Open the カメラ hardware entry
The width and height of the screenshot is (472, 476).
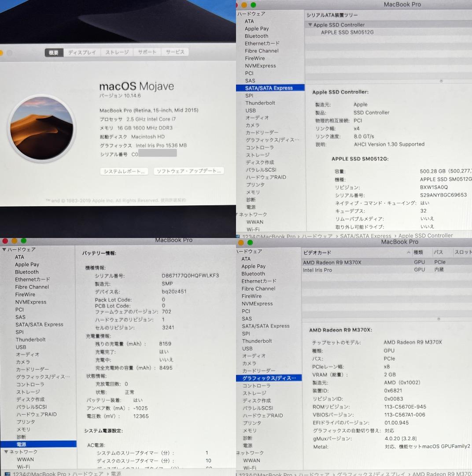[253, 125]
